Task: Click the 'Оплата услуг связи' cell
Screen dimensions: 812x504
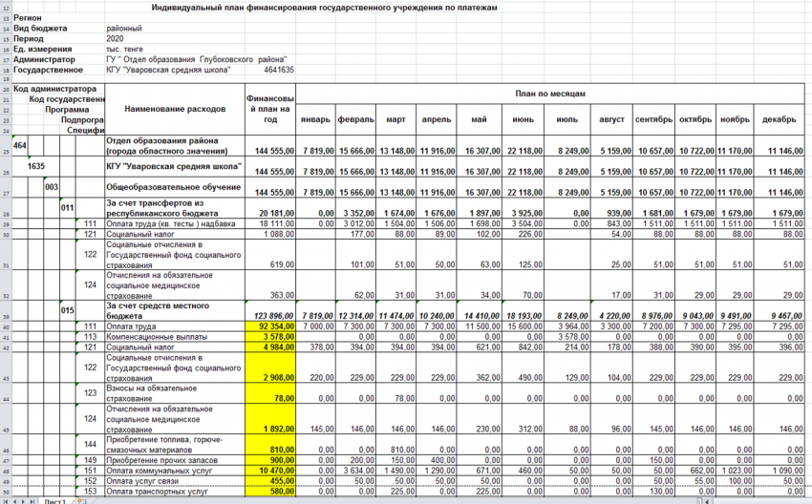Action: (x=175, y=481)
